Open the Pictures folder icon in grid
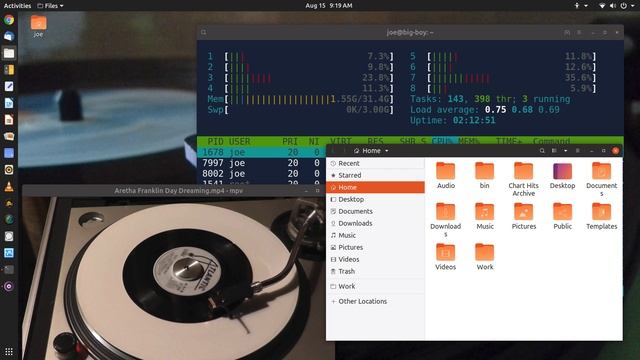640x360 pixels. (524, 216)
